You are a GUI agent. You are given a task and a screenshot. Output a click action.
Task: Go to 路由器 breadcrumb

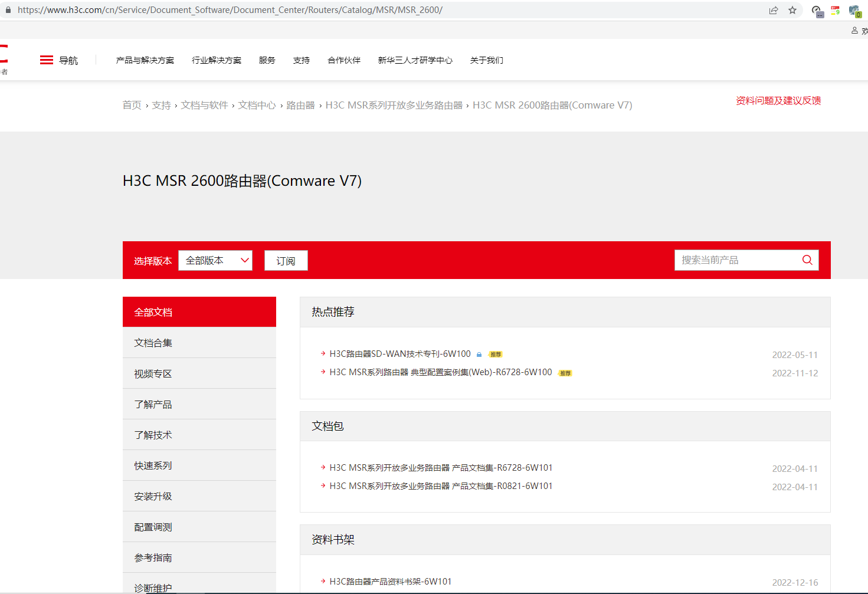pos(300,105)
